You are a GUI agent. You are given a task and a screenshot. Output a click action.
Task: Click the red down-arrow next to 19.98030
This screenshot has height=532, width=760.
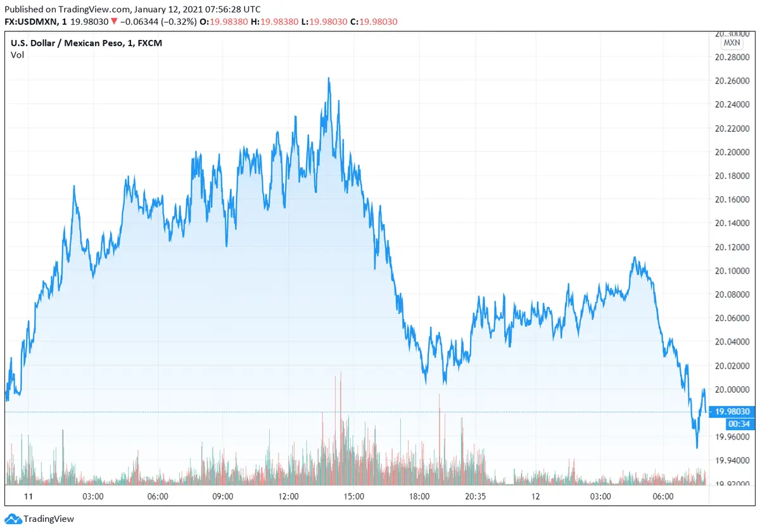click(113, 22)
